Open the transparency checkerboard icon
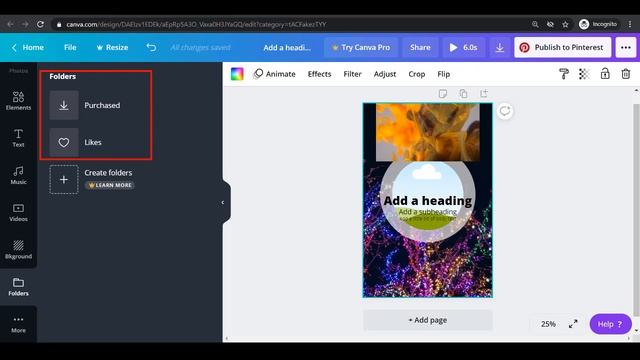Image resolution: width=640 pixels, height=360 pixels. point(584,74)
